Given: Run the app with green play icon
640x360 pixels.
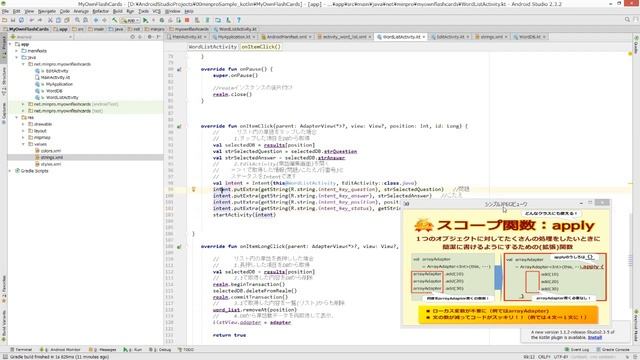Looking at the screenshot, I should [145, 20].
